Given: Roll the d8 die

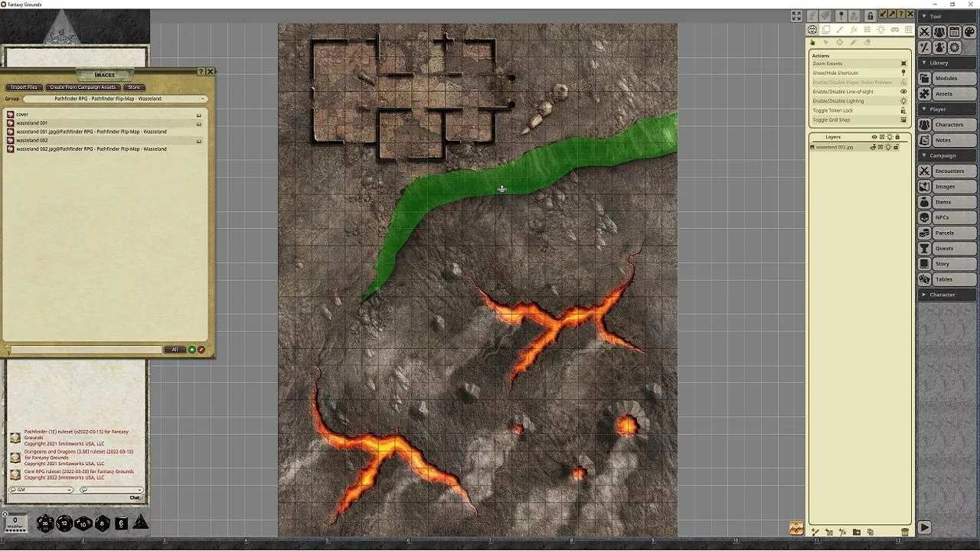Looking at the screenshot, I should [x=103, y=523].
